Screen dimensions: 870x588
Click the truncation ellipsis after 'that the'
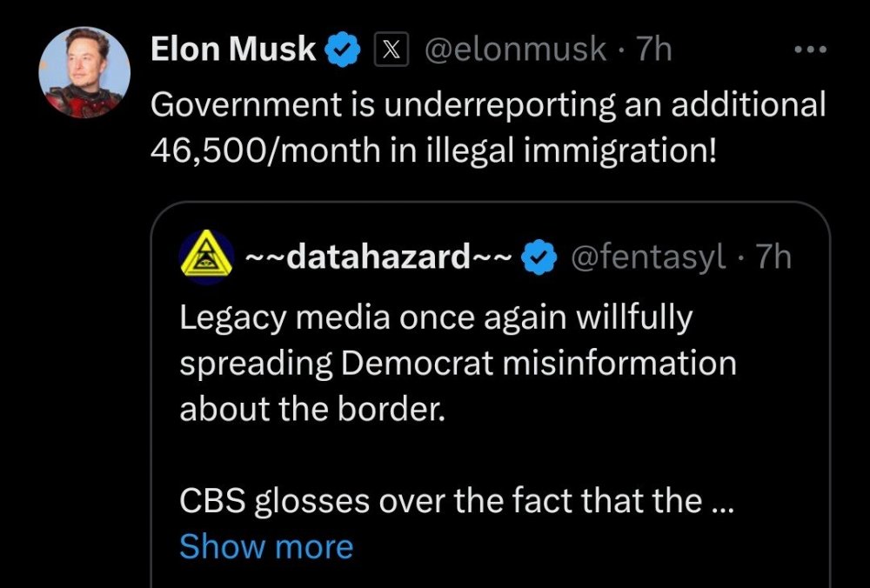723,502
